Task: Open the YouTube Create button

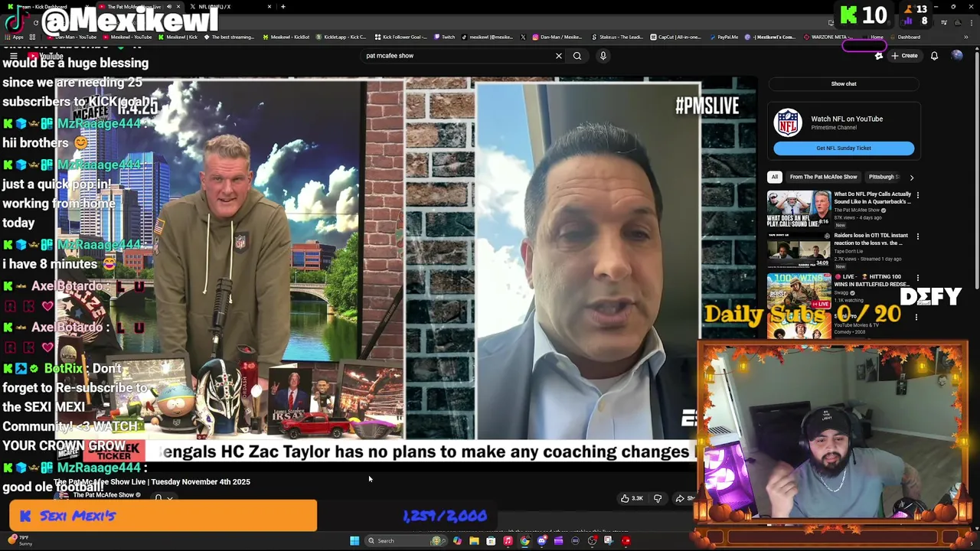Action: tap(903, 56)
